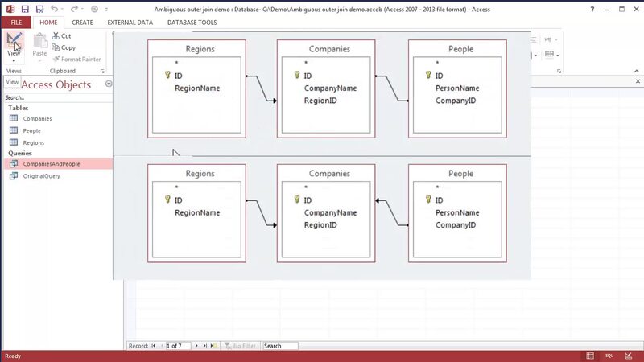Click the Copy icon in Clipboard group
644x362 pixels.
tap(55, 47)
